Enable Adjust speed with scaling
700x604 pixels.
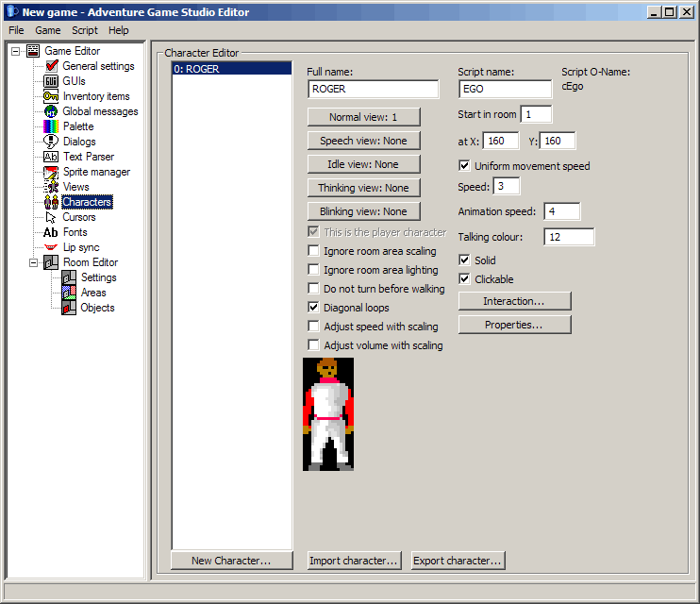click(314, 327)
